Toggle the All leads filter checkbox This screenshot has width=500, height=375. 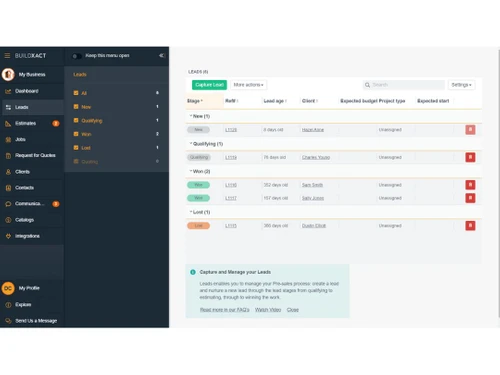click(76, 93)
